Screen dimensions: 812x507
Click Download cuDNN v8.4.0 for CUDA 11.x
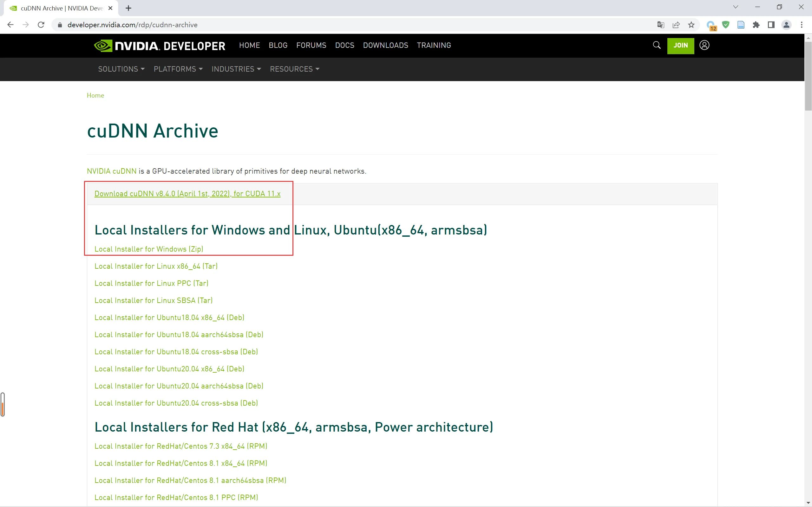click(187, 194)
